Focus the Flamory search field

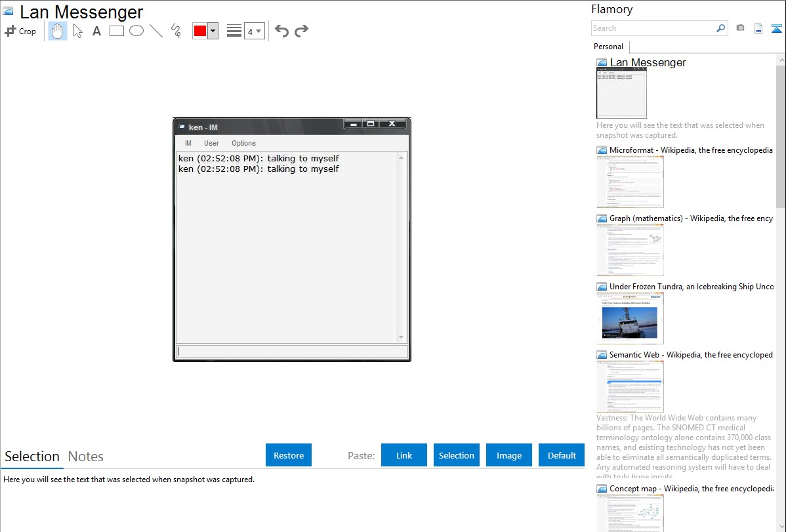pos(653,28)
